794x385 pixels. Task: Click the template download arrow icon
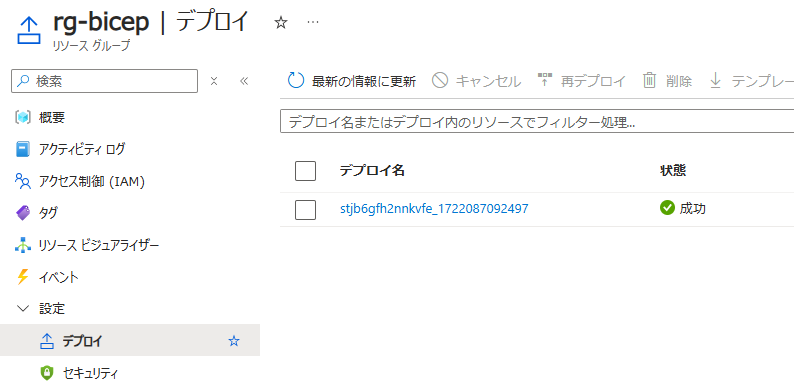click(715, 81)
